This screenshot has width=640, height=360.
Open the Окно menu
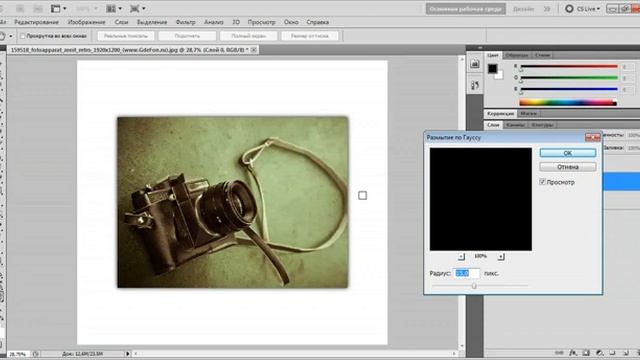[x=291, y=22]
